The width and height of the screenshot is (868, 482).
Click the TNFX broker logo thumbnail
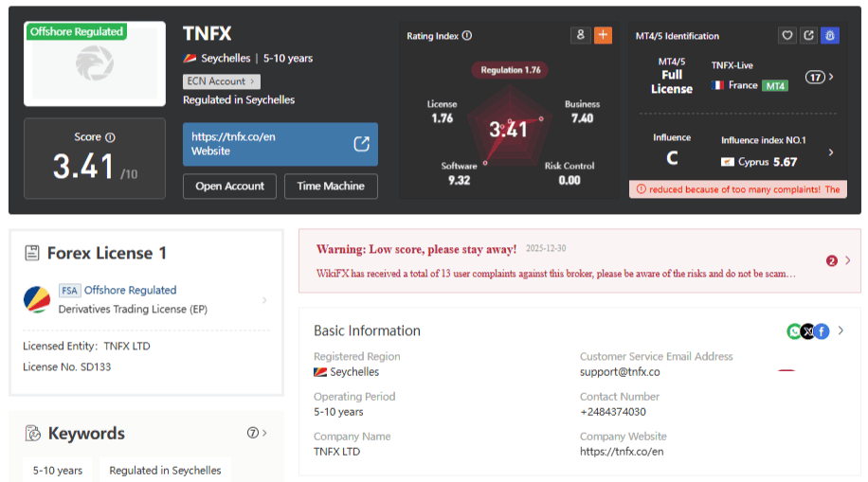95,63
